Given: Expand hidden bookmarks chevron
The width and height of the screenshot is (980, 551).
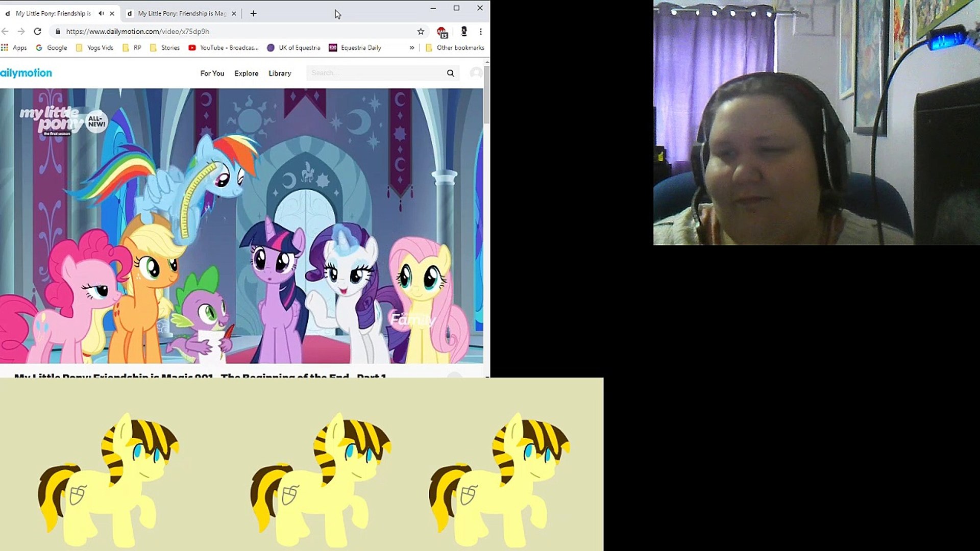Looking at the screenshot, I should coord(411,48).
